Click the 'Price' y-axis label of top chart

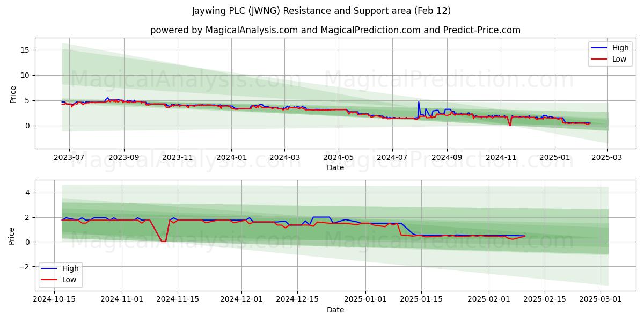(13, 93)
